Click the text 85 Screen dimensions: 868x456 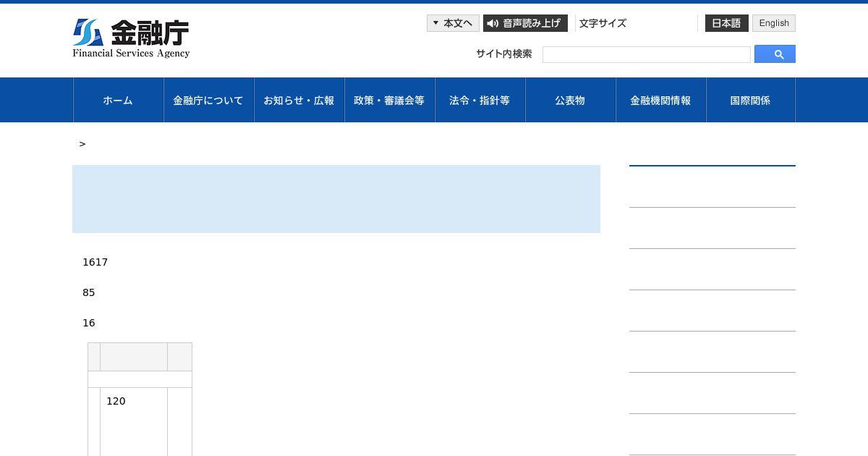click(x=89, y=292)
